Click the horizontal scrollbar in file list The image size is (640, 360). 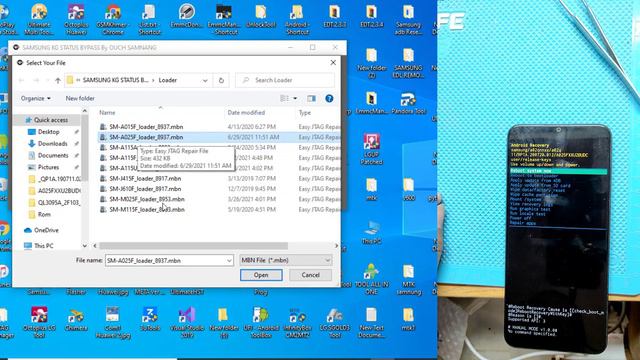193,246
